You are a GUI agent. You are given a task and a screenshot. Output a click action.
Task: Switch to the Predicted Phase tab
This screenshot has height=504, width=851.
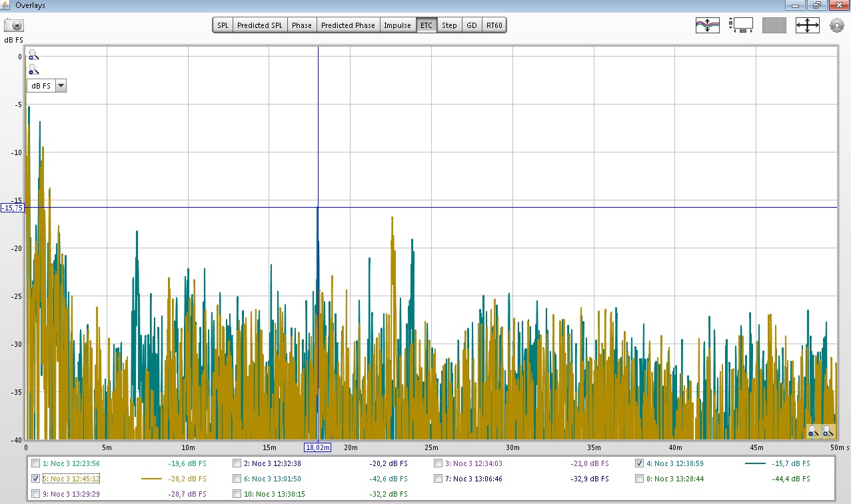(x=348, y=25)
